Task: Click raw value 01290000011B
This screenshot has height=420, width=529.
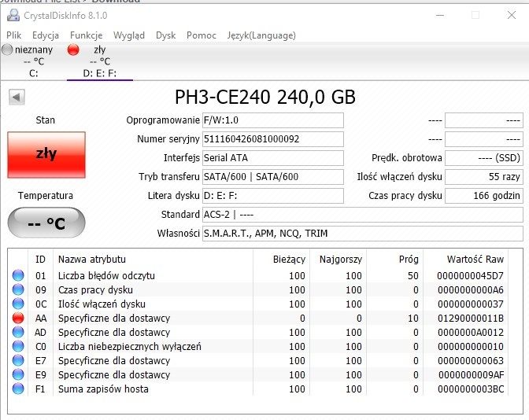Action: (x=471, y=319)
